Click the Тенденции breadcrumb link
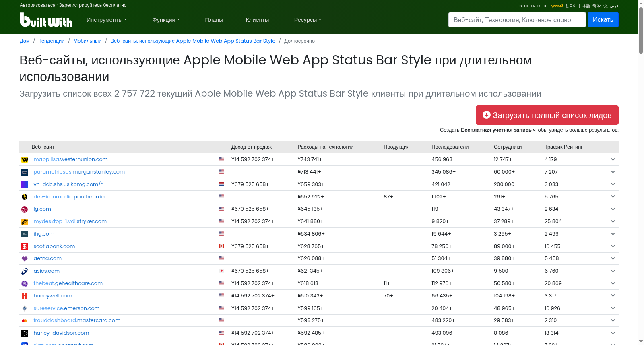The image size is (644, 345). click(x=52, y=41)
